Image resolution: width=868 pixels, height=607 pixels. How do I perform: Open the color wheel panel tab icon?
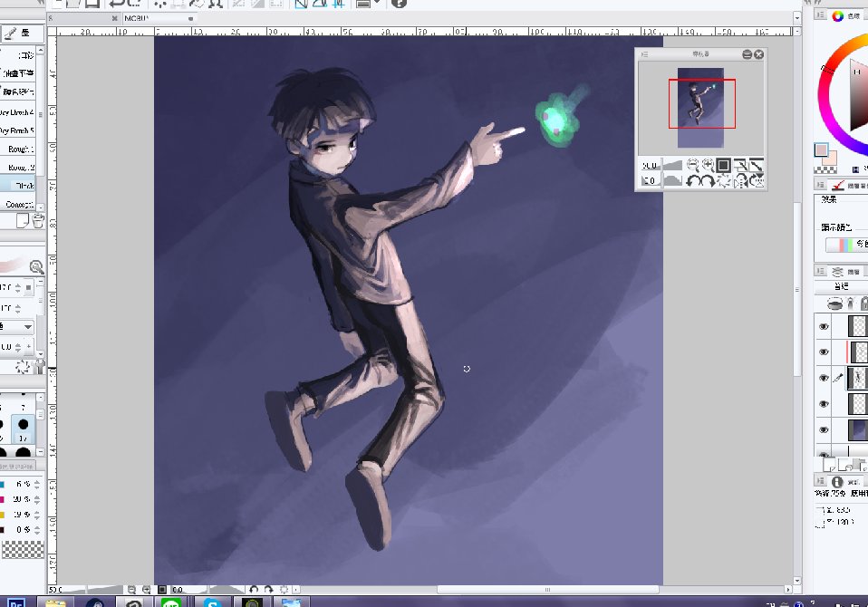point(837,16)
